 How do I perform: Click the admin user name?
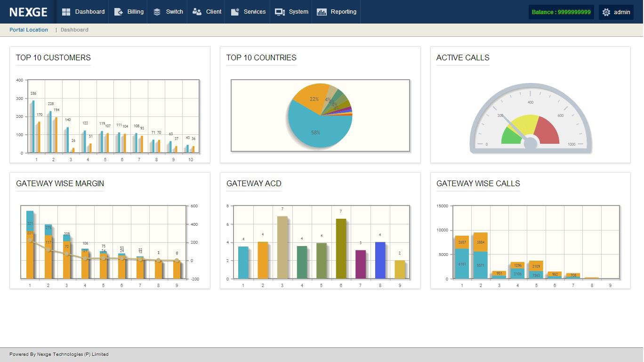(622, 12)
